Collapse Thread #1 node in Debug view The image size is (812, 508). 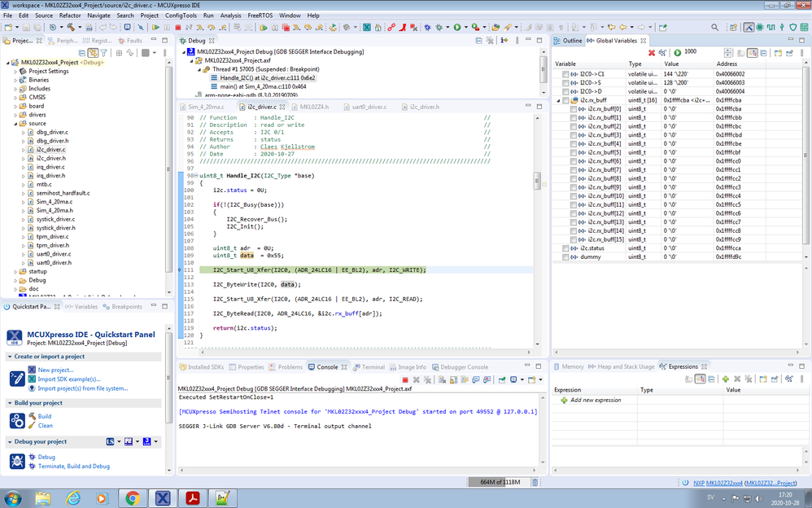(x=199, y=69)
